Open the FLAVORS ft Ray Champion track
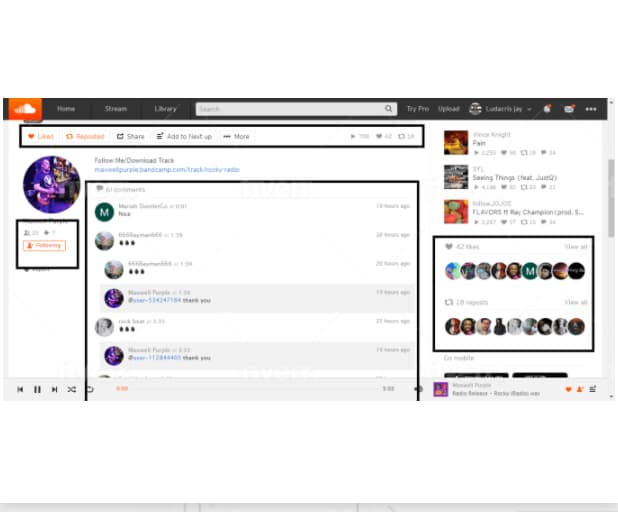 point(528,212)
